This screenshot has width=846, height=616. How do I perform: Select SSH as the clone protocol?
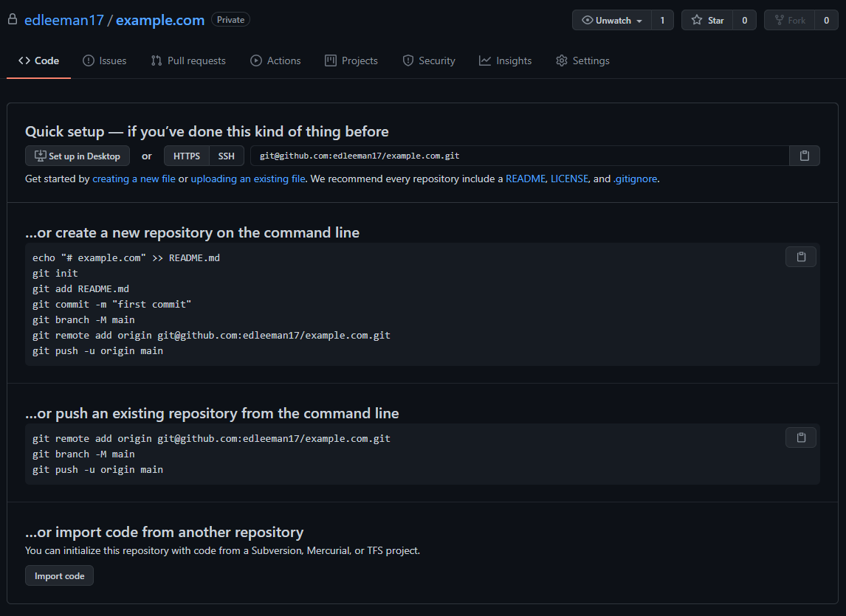click(226, 156)
